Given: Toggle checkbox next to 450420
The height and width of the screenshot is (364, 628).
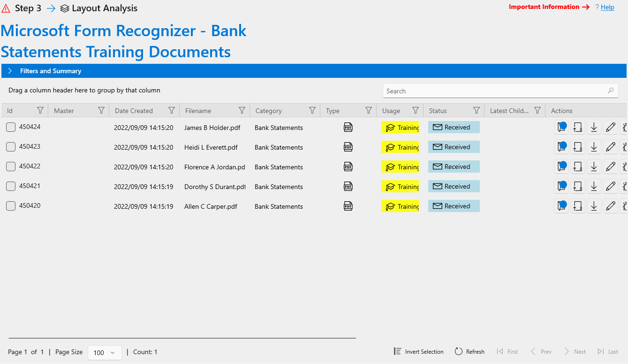Looking at the screenshot, I should (x=11, y=206).
